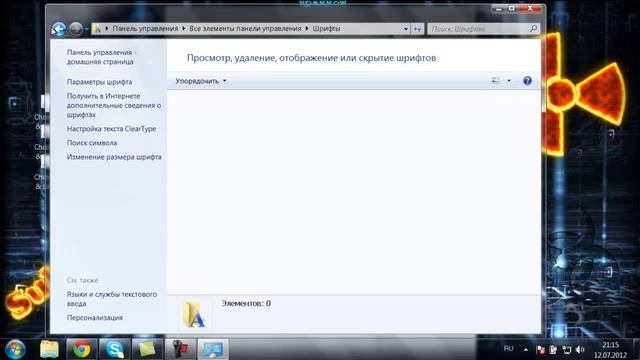Image resolution: width=640 pixels, height=360 pixels.
Task: Open view options dropdown arrow
Action: pos(509,81)
